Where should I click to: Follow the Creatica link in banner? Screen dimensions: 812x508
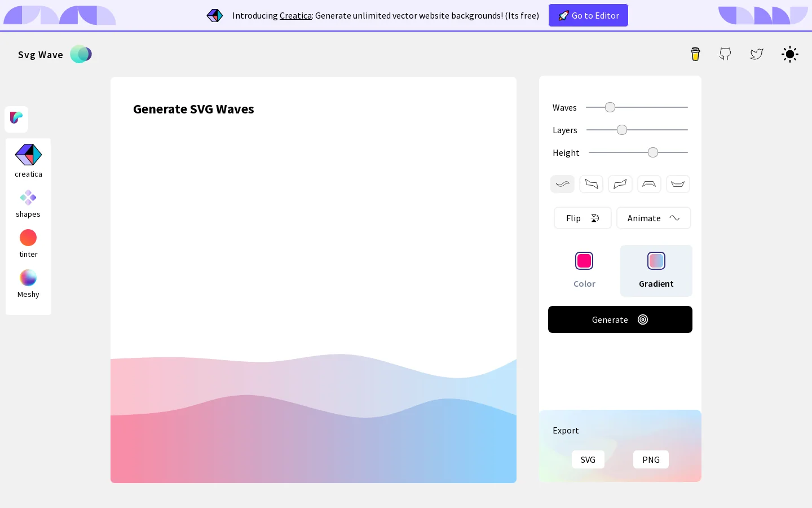[295, 16]
